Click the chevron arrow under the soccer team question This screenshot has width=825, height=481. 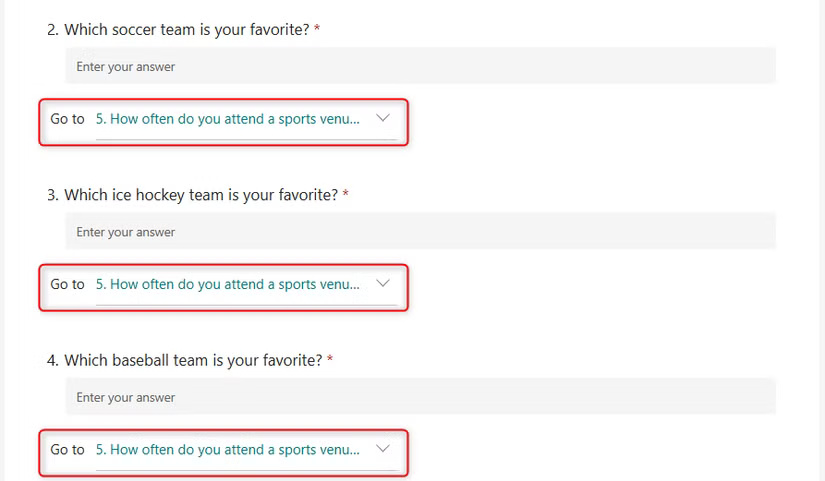(x=382, y=118)
